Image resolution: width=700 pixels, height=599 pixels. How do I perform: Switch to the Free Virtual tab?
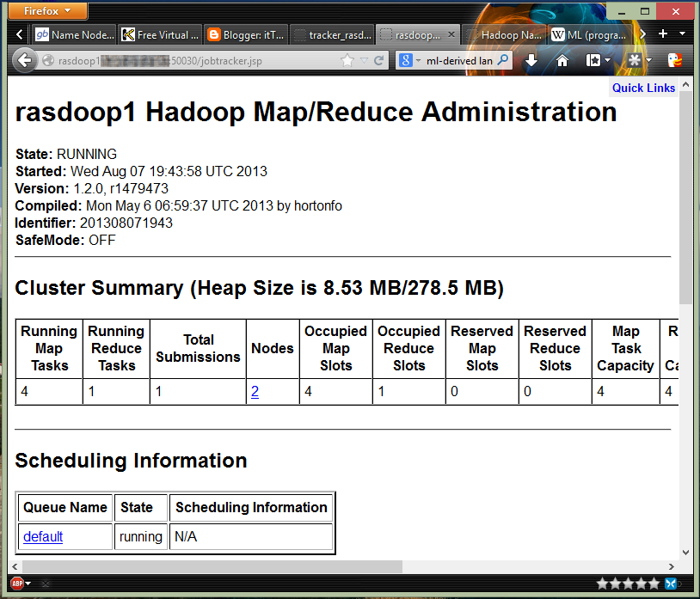point(160,34)
